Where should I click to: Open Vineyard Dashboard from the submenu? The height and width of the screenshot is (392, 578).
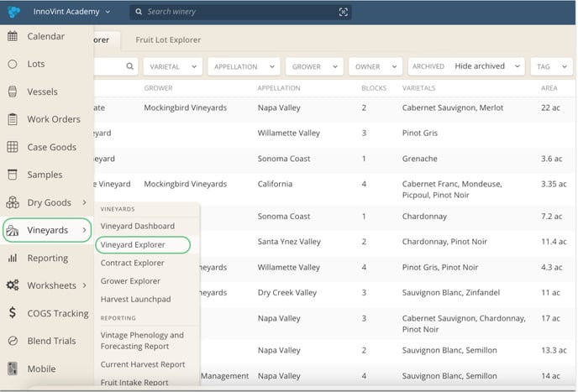[x=138, y=226]
